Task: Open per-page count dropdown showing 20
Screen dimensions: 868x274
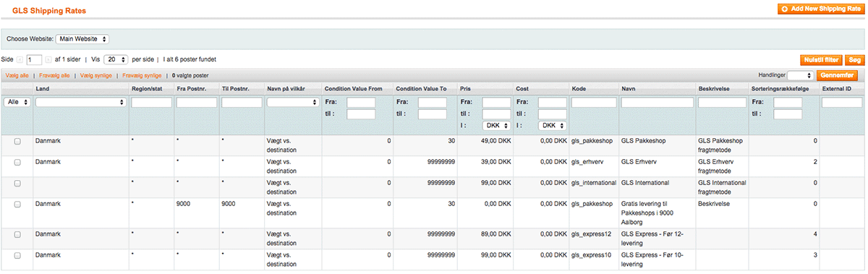Action: [116, 59]
